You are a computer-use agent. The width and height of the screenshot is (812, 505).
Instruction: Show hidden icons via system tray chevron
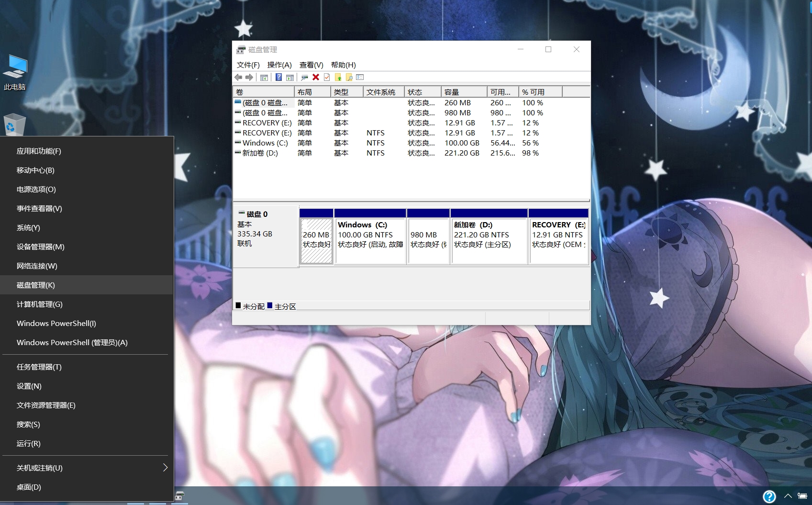click(x=788, y=496)
